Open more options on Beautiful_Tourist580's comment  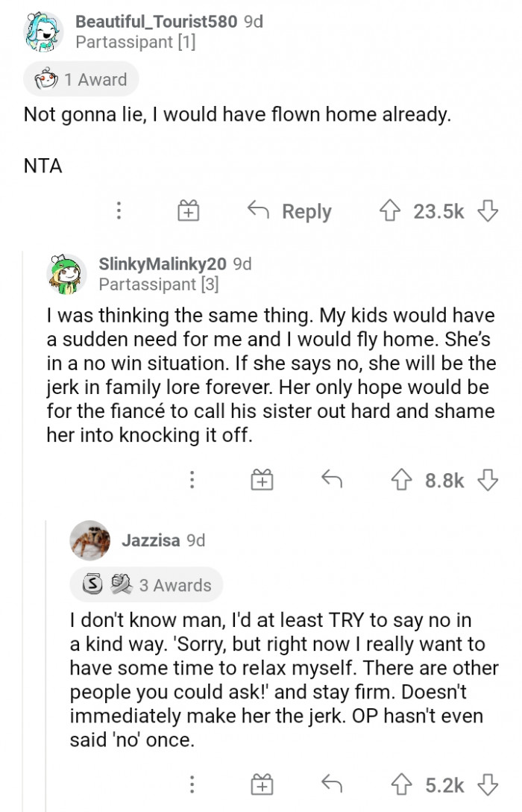tap(119, 211)
